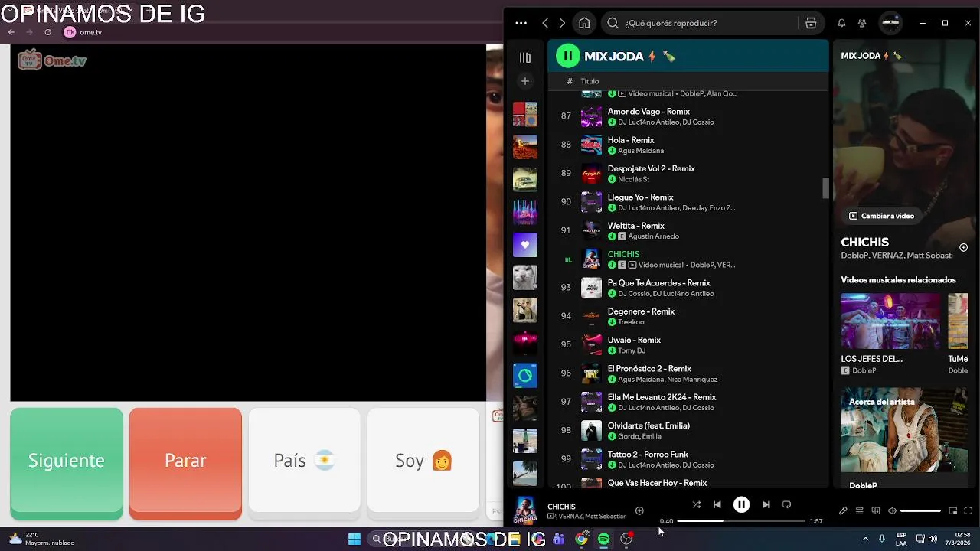Image resolution: width=980 pixels, height=551 pixels.
Task: Add CHICHIS to library in right panel
Action: click(x=963, y=247)
